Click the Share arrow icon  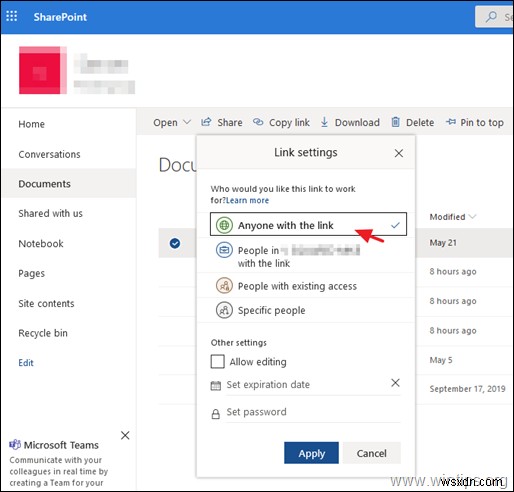point(206,122)
